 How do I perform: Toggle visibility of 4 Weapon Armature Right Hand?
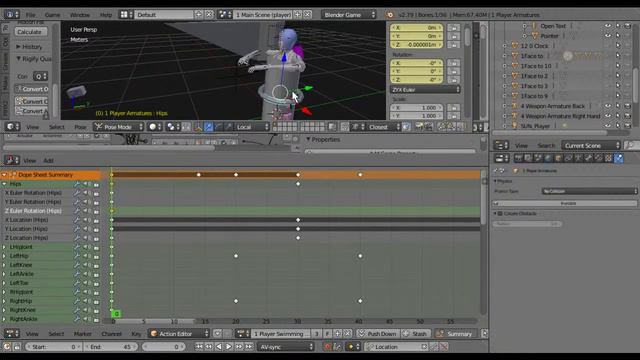click(x=608, y=116)
